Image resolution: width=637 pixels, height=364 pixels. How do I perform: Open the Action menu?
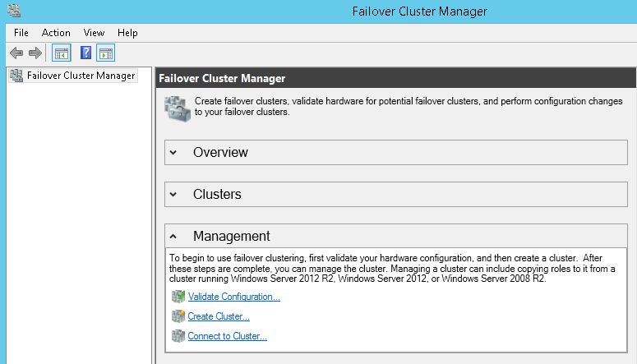56,33
